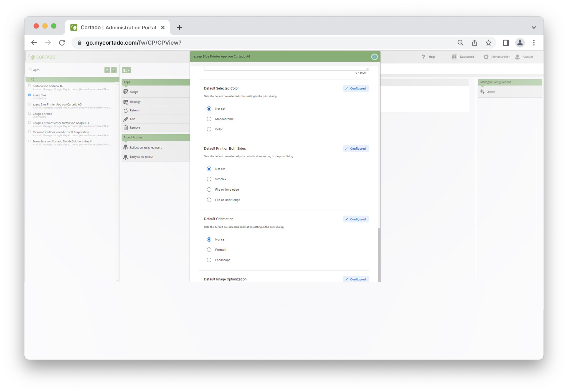Assign the selected app using the Assign icon
This screenshot has width=568, height=392.
pos(126,92)
